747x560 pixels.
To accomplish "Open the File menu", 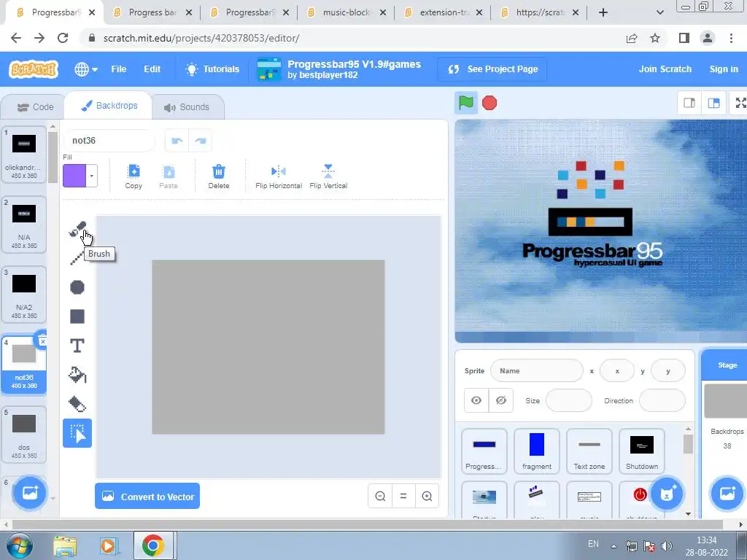I will (x=119, y=69).
